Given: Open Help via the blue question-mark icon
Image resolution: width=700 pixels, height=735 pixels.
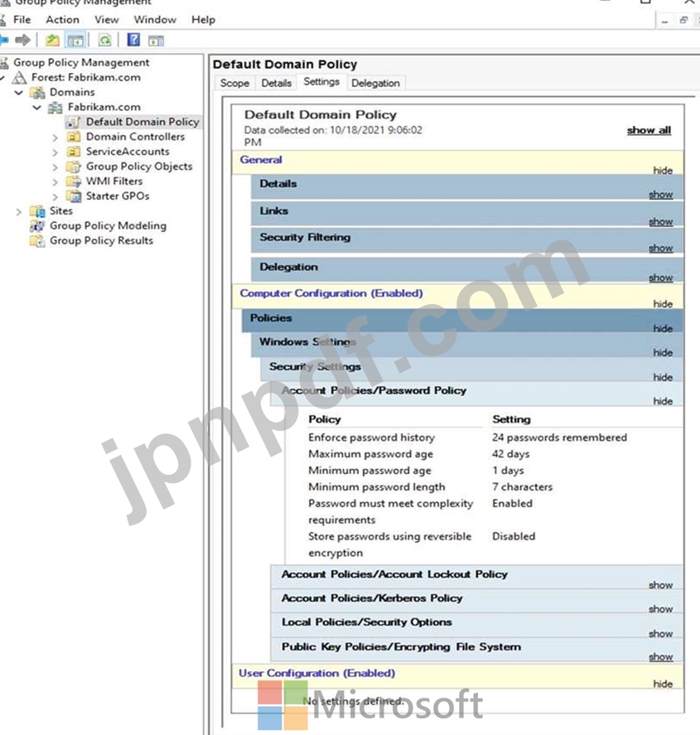Looking at the screenshot, I should 133,40.
